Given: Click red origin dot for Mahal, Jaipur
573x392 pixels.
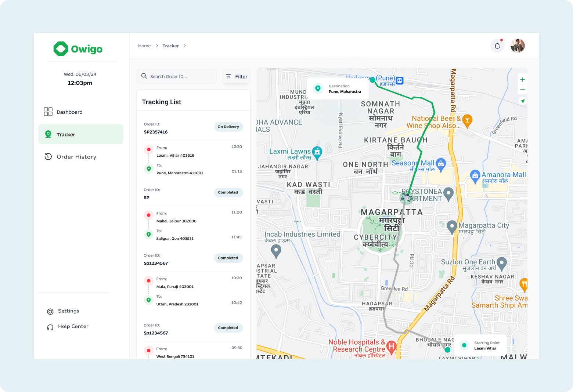Looking at the screenshot, I should 149,215.
